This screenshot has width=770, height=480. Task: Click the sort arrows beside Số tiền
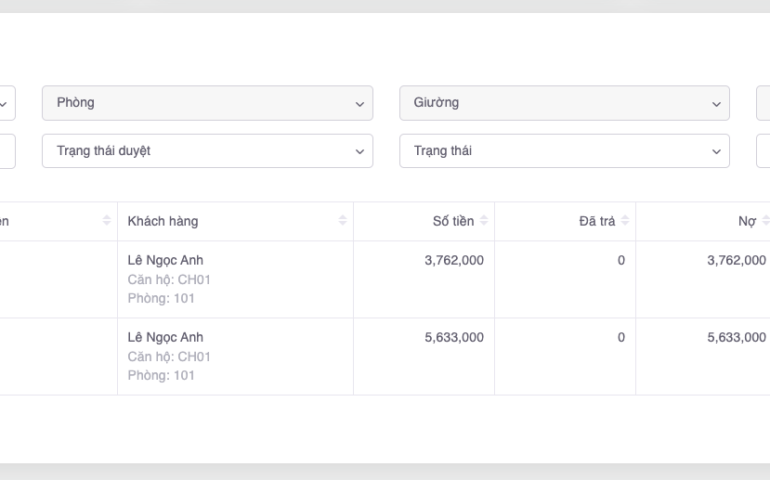coord(484,221)
